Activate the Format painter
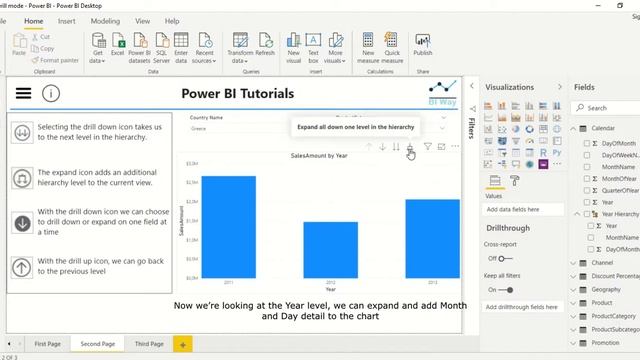Viewport: 640px width, 360px height. pyautogui.click(x=55, y=60)
